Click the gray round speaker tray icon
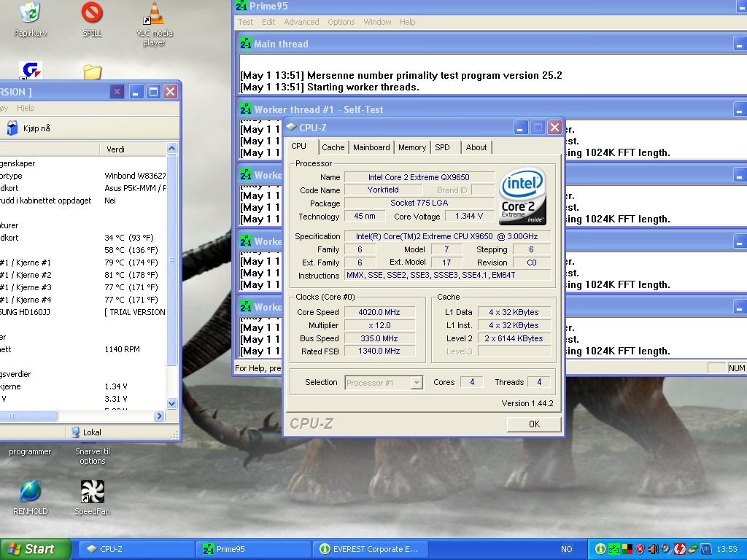This screenshot has height=560, width=747. [666, 549]
